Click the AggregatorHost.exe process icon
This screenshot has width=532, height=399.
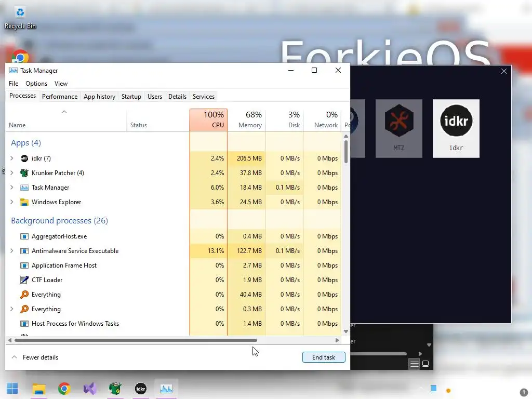[x=24, y=236]
